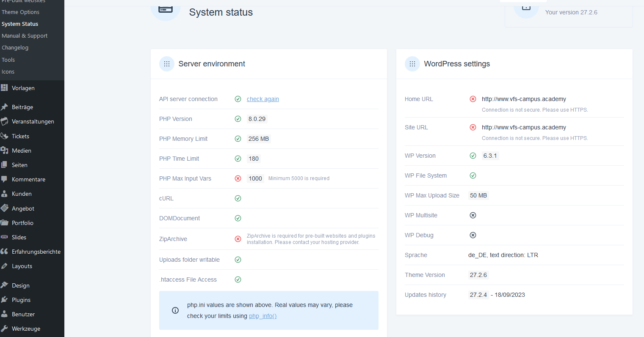The image size is (644, 337).
Task: Click the green check for DOMDocument
Action: (x=238, y=218)
